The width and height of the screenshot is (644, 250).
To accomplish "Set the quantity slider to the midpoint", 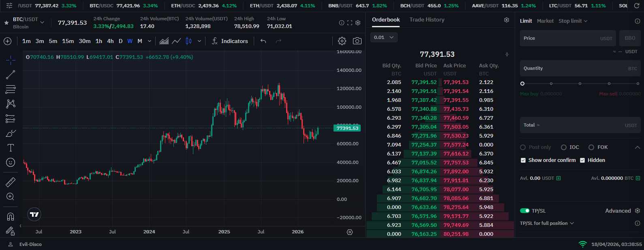I will coord(580,84).
